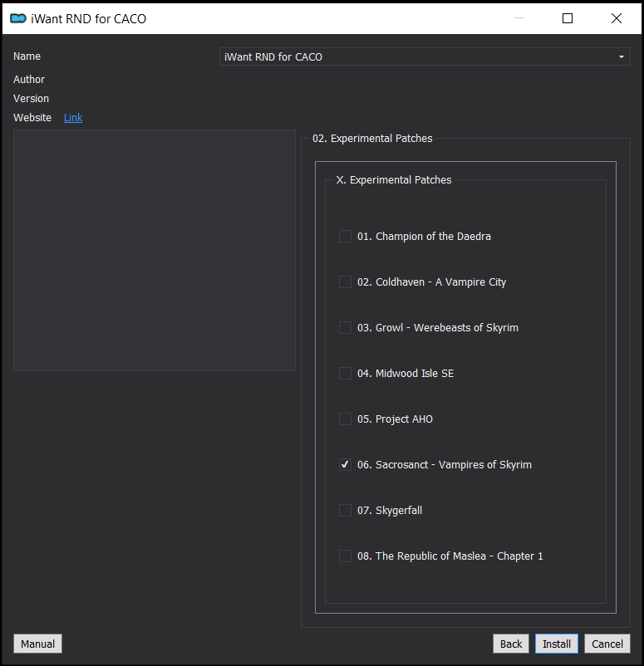The image size is (644, 666).
Task: Enable The Republic of Maslea - Chapter 1
Action: [345, 556]
